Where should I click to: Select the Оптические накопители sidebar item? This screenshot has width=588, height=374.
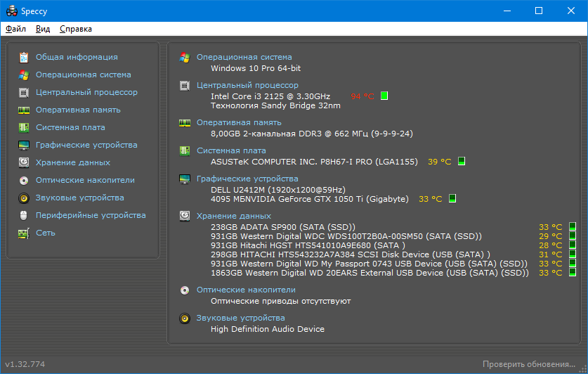coord(85,180)
